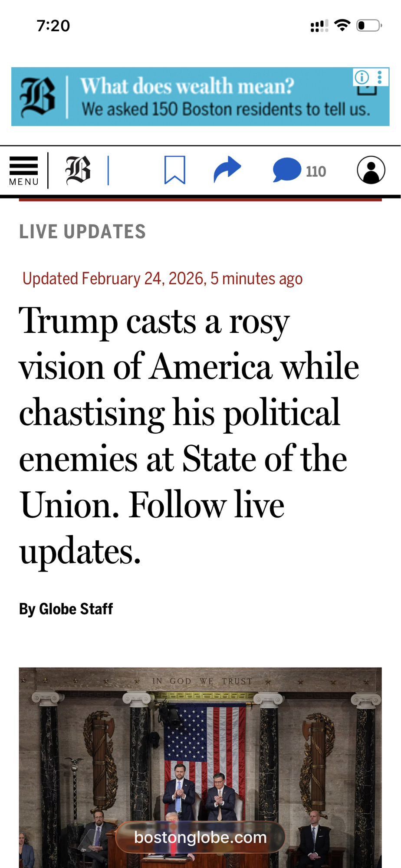Open ad options three-dot menu
The height and width of the screenshot is (868, 401).
[380, 77]
